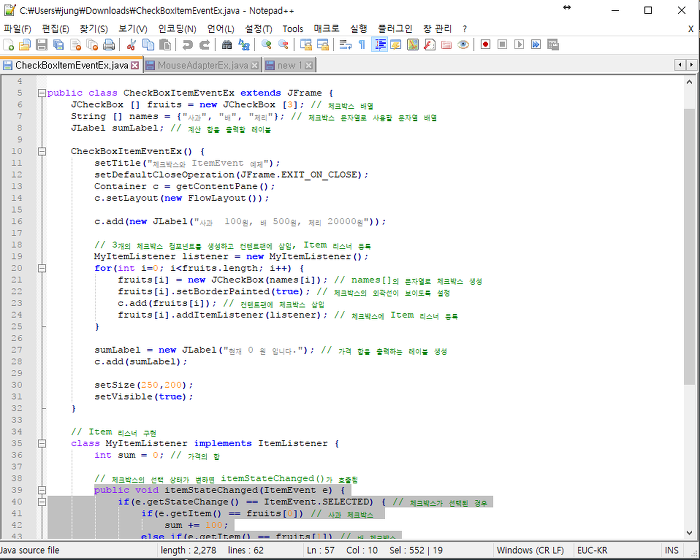
Task: Open a file using the folder icon
Action: [x=25, y=45]
